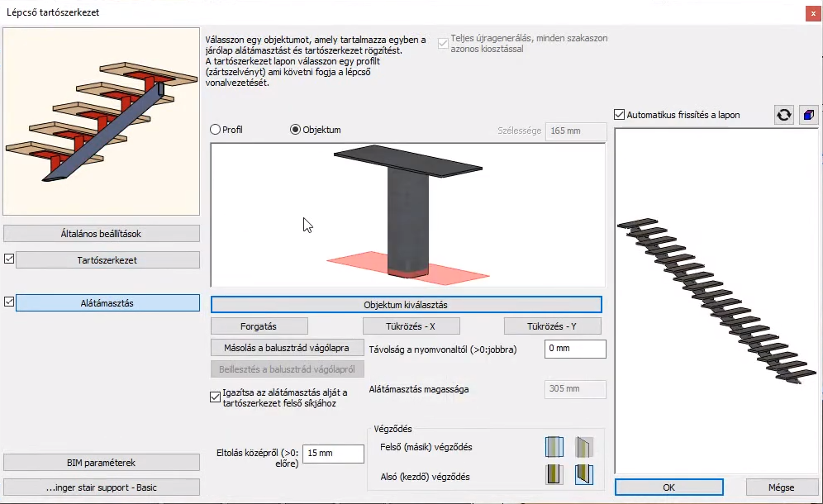Open Általános beállítások page
The width and height of the screenshot is (823, 504).
pos(102,234)
